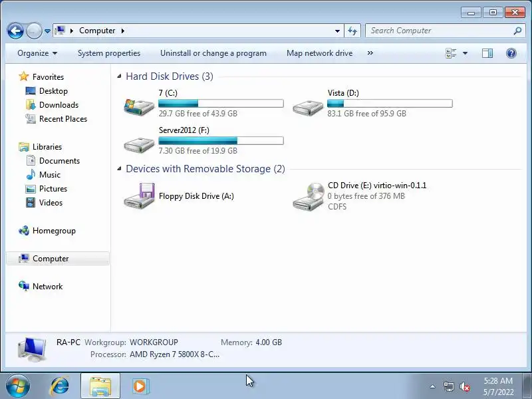Click the Floppy Disk Drive (A:) label
Image resolution: width=532 pixels, height=399 pixels.
pos(196,196)
